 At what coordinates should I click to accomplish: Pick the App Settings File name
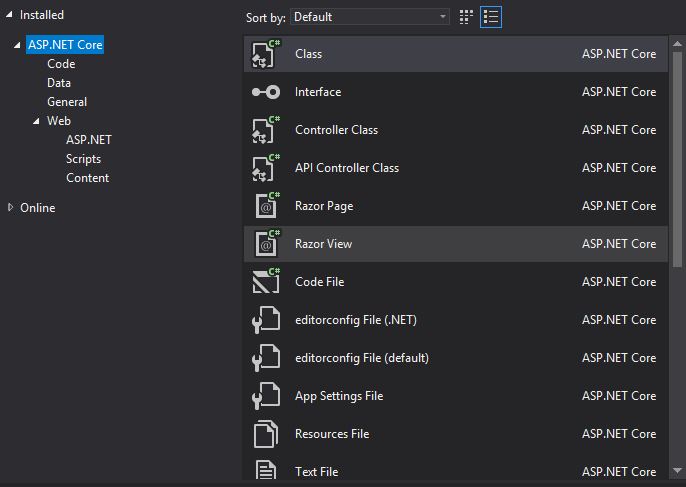pyautogui.click(x=339, y=396)
